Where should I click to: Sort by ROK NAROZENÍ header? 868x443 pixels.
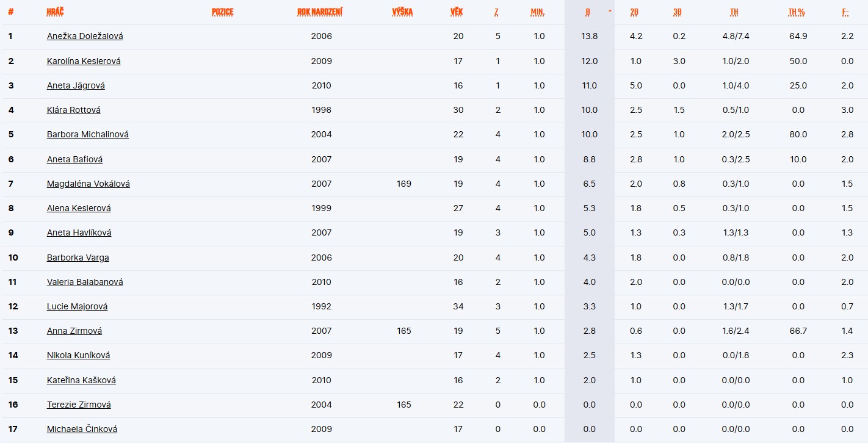coord(319,12)
